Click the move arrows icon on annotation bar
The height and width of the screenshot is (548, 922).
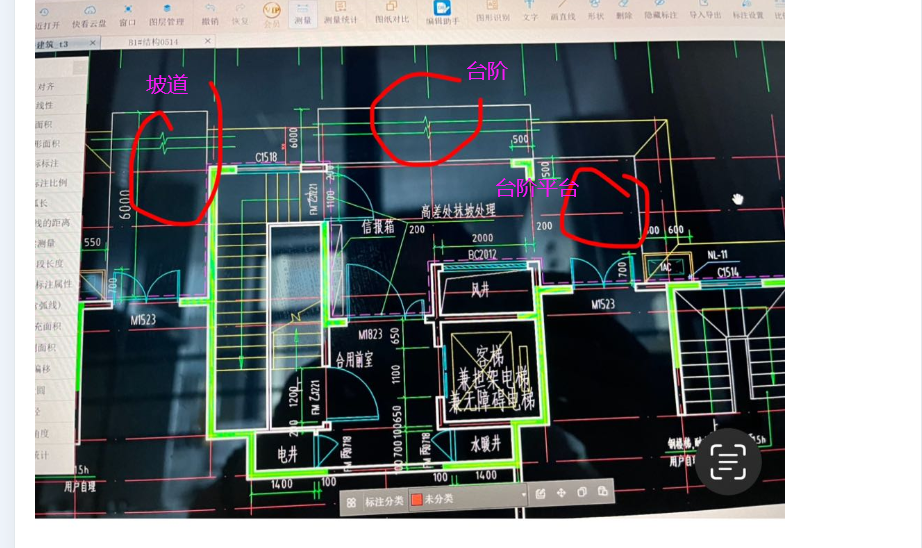562,493
